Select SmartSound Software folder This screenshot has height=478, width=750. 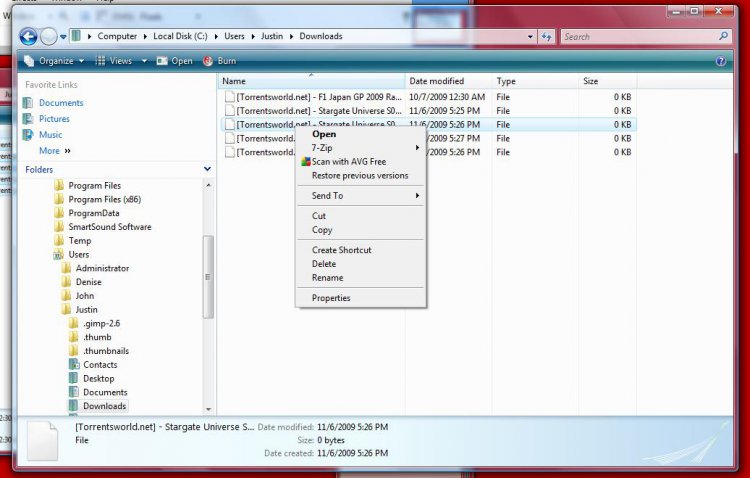[x=110, y=227]
